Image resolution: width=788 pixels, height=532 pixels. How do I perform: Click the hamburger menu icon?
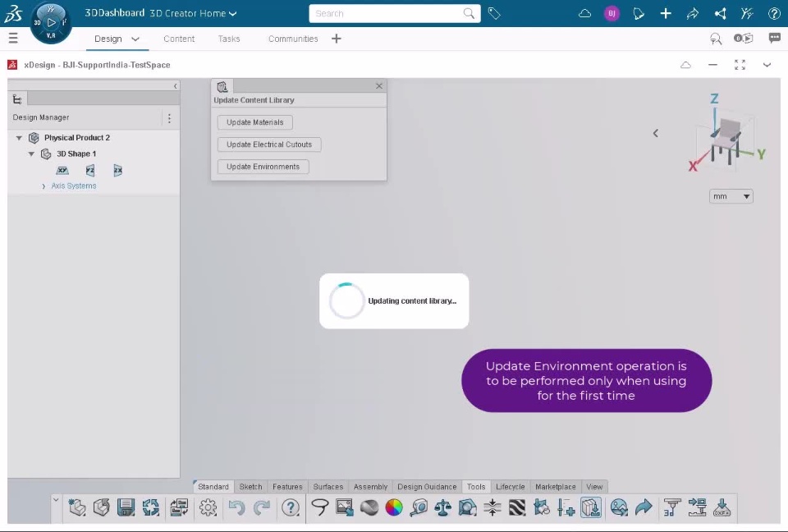14,38
